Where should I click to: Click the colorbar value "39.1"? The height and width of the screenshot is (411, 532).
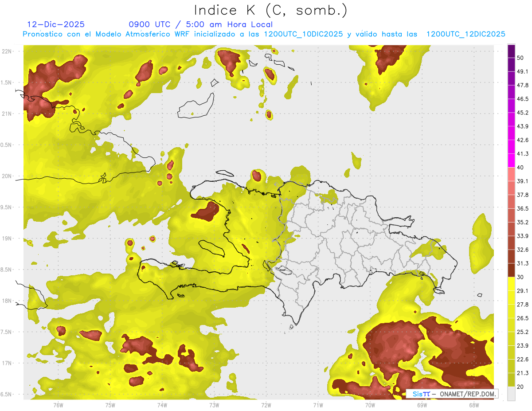coord(523,181)
